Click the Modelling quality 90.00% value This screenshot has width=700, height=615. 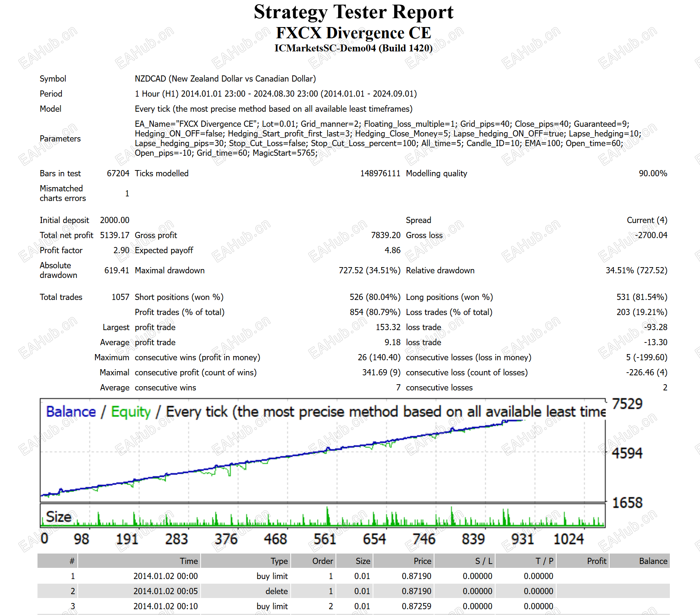[653, 174]
